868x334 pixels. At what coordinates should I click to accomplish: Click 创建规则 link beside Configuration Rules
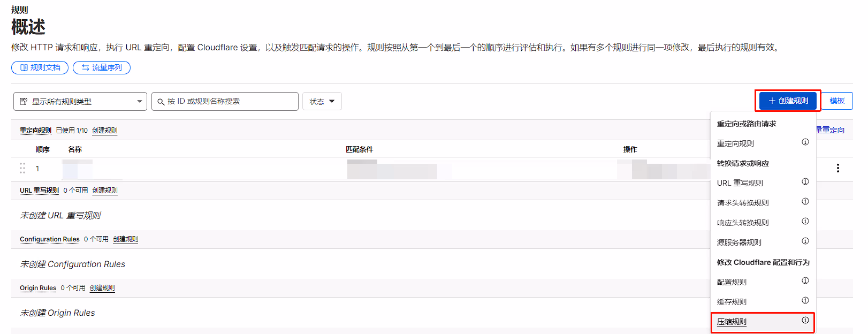coord(125,239)
